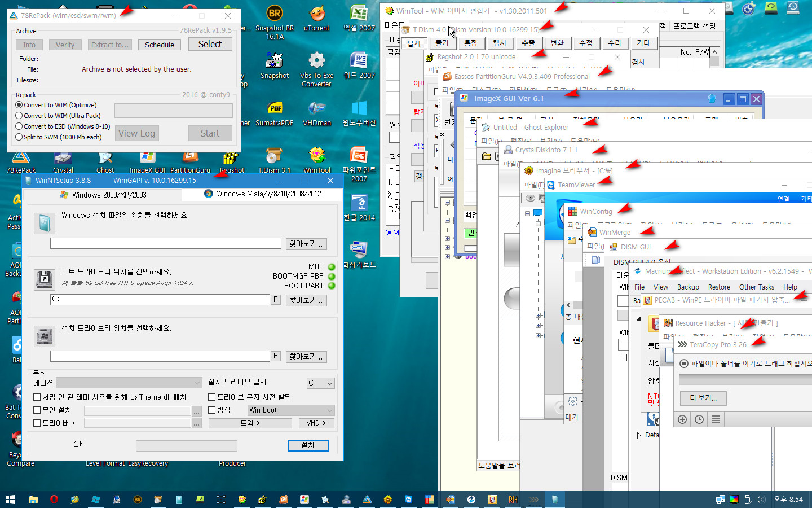Click the volume icon in system tray
This screenshot has height=508, width=812.
(761, 500)
